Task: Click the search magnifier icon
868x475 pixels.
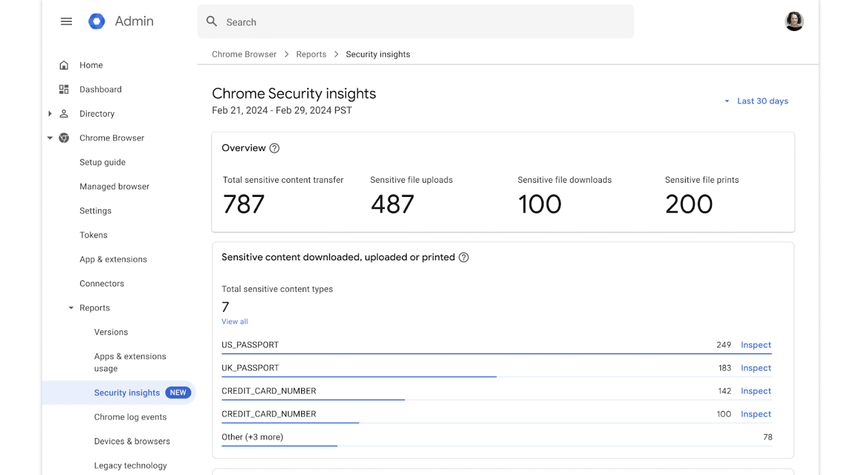Action: pyautogui.click(x=212, y=22)
